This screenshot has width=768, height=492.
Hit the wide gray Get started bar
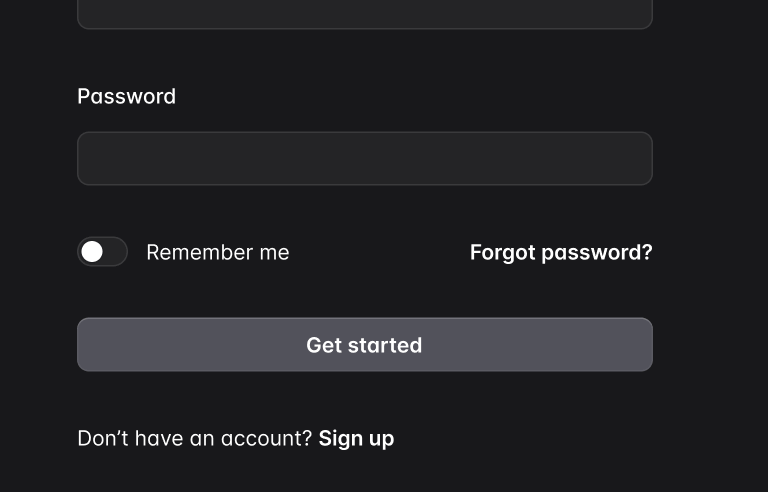click(364, 345)
